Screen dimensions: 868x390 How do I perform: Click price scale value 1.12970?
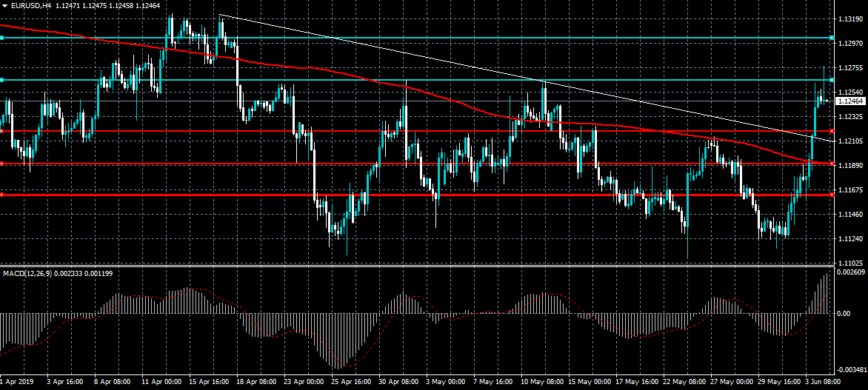(x=849, y=43)
